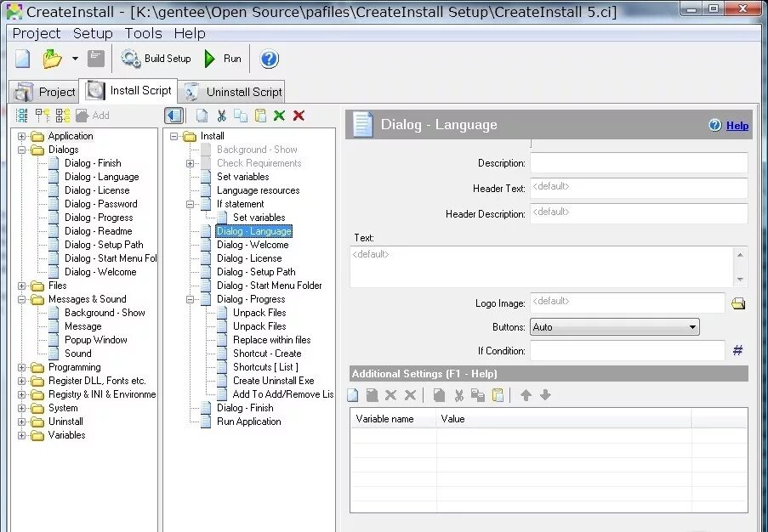Collapse the If statement node
Screen dimensions: 768x532
(x=190, y=204)
